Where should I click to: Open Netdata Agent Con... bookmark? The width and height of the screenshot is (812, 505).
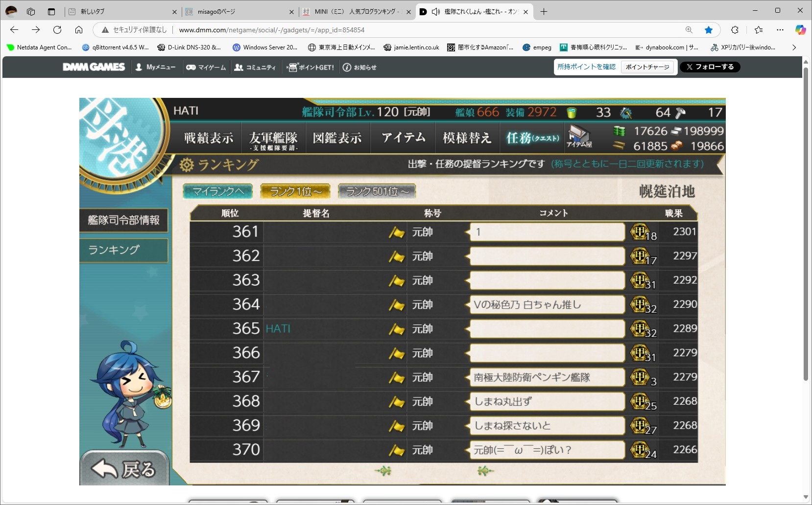pyautogui.click(x=39, y=47)
